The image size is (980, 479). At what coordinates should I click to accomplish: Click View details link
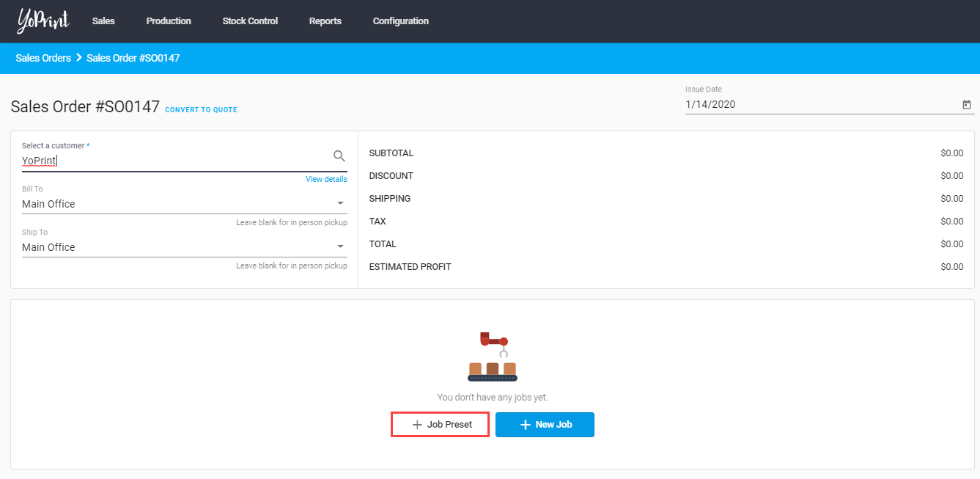[326, 179]
